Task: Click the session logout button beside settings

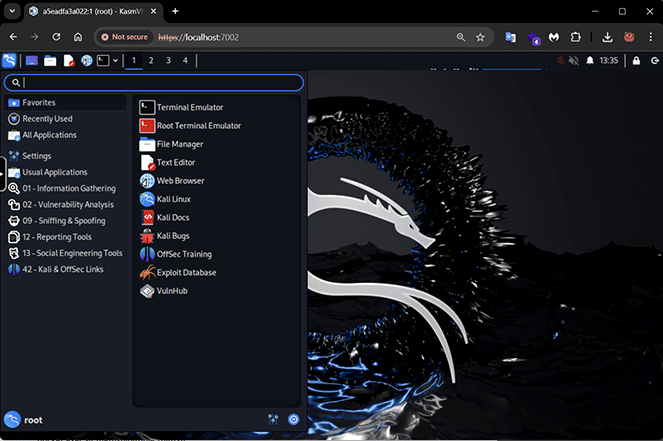Action: click(x=293, y=420)
